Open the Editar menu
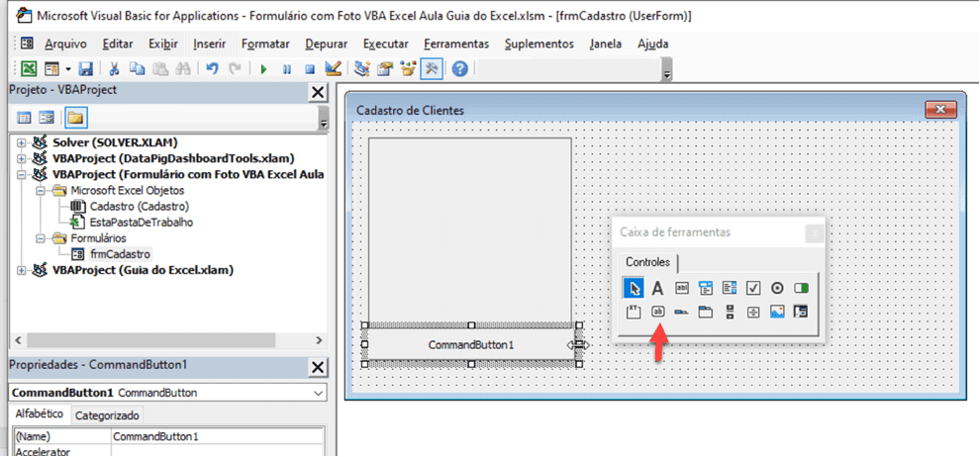 tap(118, 44)
